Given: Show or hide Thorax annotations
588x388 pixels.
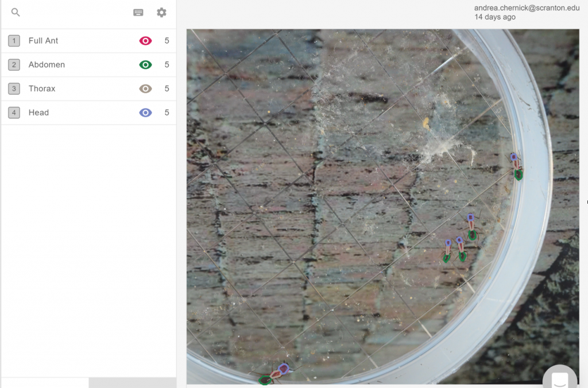Looking at the screenshot, I should [145, 89].
